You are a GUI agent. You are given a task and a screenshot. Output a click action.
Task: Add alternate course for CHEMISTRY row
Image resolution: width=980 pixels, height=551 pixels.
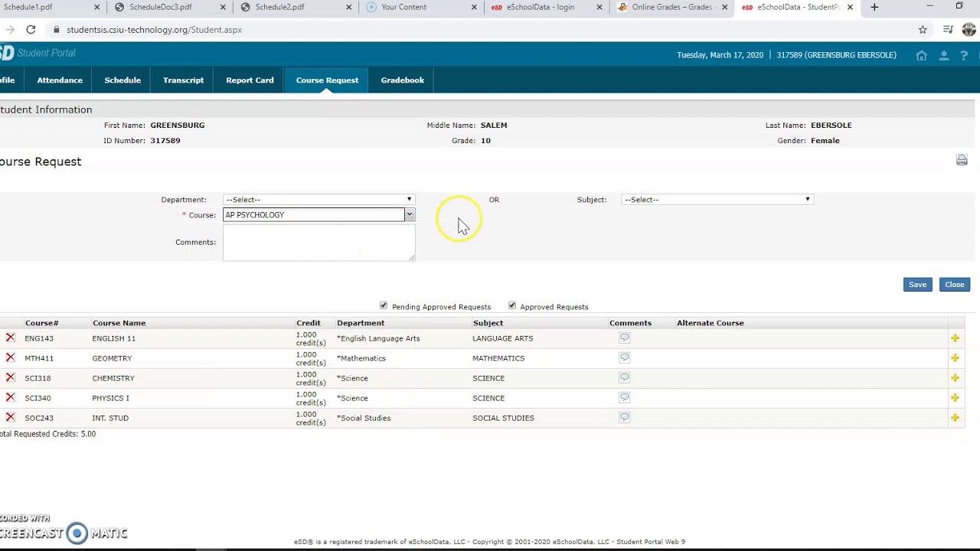(955, 378)
